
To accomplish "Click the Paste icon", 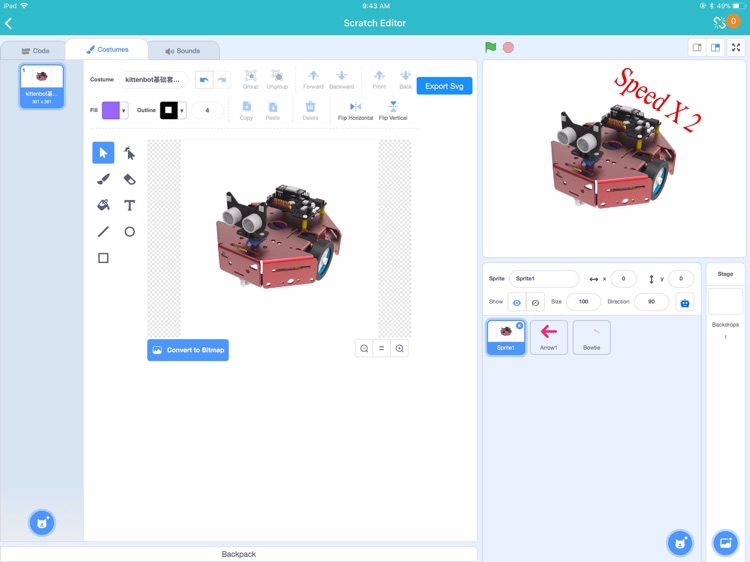I will pyautogui.click(x=273, y=110).
